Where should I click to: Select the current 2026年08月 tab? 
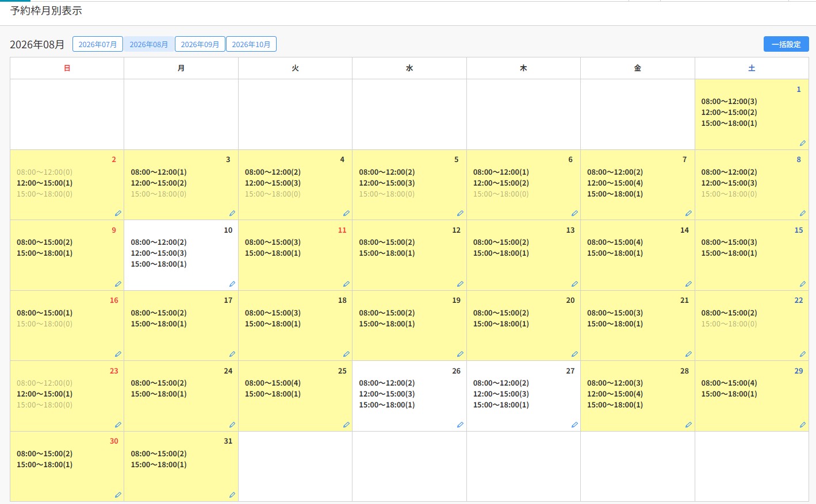click(149, 44)
